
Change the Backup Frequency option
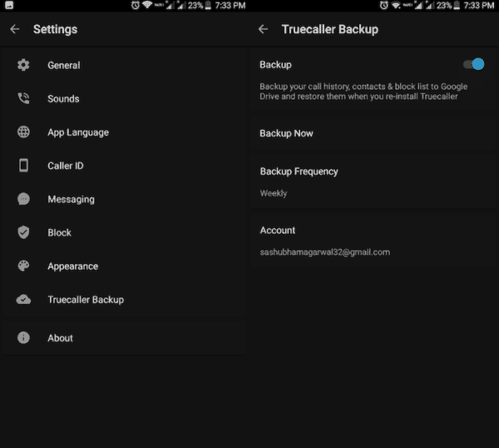pyautogui.click(x=374, y=181)
